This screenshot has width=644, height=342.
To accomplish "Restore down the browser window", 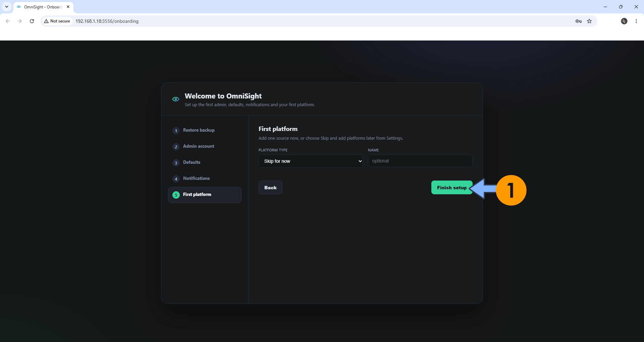I will coord(621,7).
